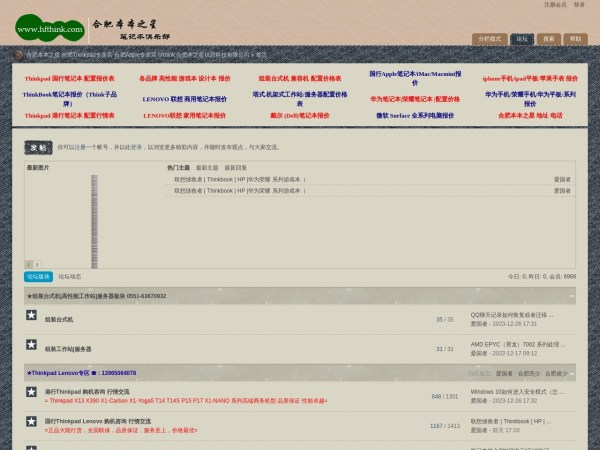Open the 分栏模式 navigation tab

click(x=489, y=39)
